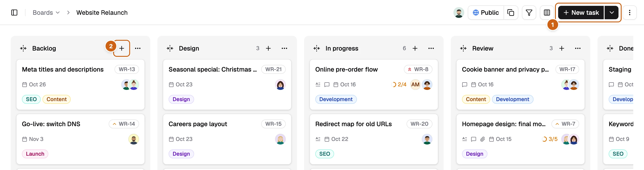Viewport: 644px width, 170px height.
Task: Click the Oct 23 date on Careers page layout
Action: (181, 139)
